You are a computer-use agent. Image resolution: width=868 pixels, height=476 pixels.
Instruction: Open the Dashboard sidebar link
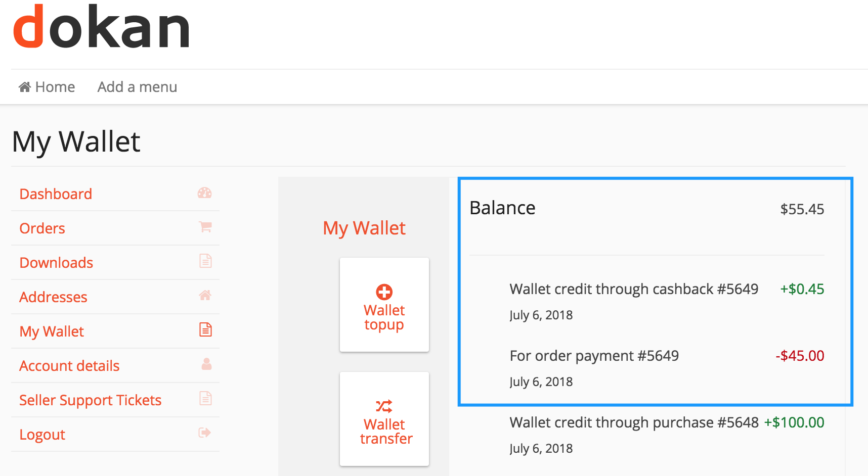(x=56, y=194)
